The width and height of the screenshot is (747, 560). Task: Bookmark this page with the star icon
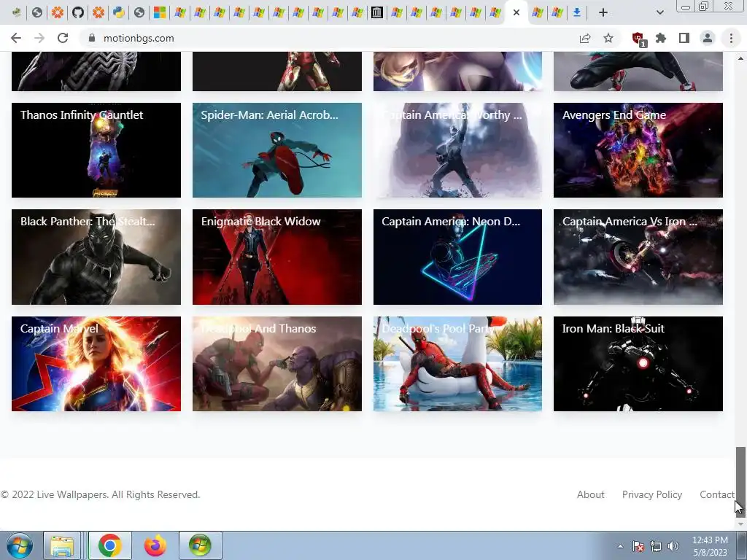(x=608, y=38)
